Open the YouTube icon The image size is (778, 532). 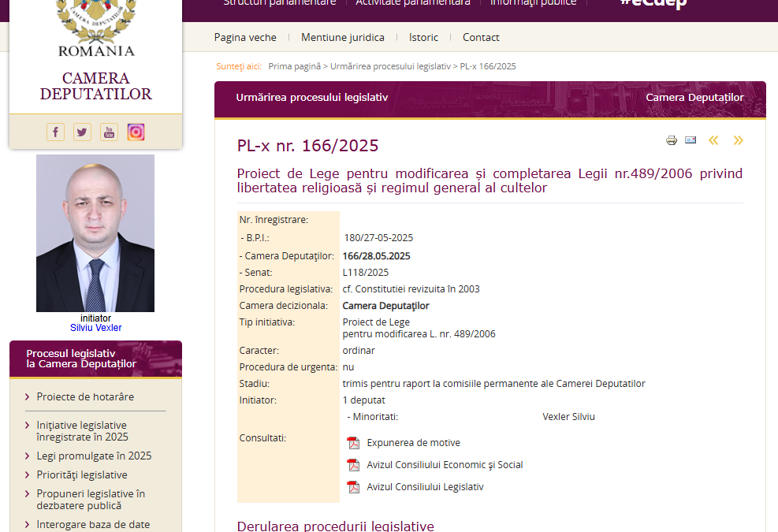(109, 132)
